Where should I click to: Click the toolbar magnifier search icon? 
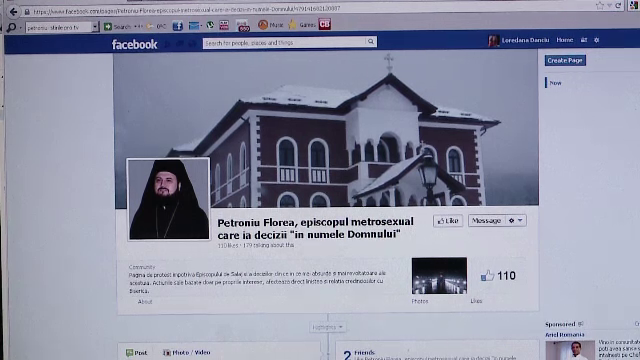point(11,27)
